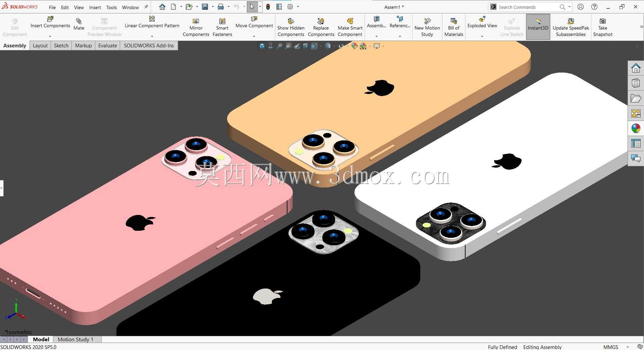Open File Explorer folder tab in task pane

[x=636, y=98]
